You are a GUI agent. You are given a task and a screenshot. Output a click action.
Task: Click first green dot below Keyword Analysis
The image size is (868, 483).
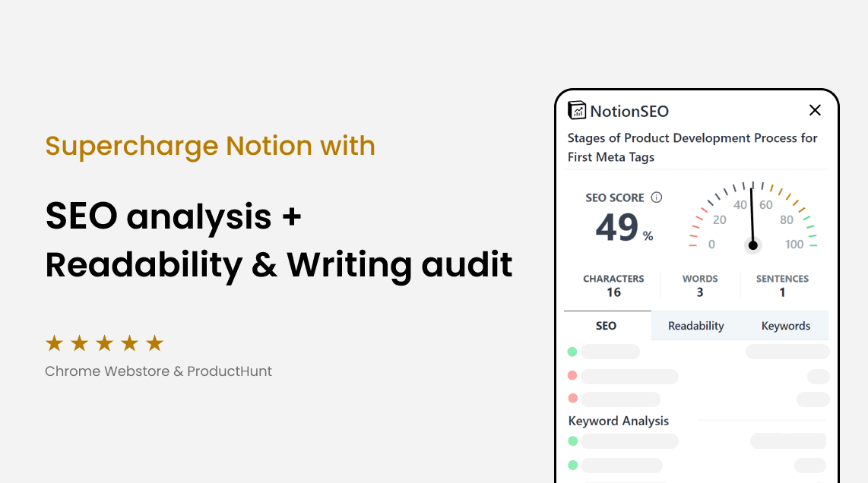[572, 441]
